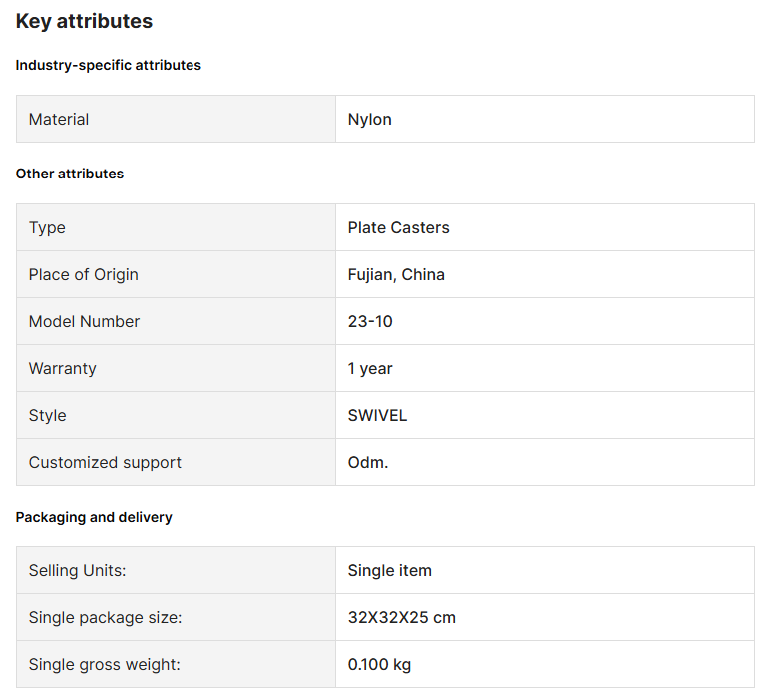The height and width of the screenshot is (700, 767).
Task: Click the Other attributes subheading
Action: click(x=70, y=174)
